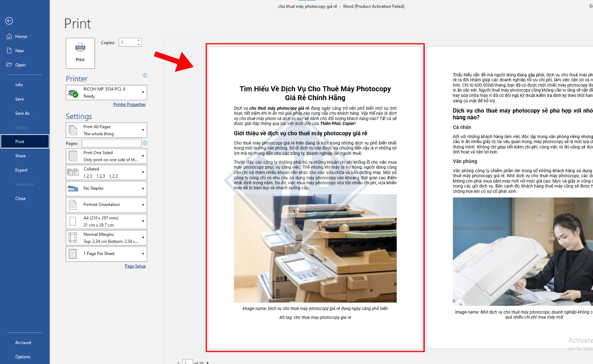Open the Printer Properties link
Screen dimensions: 593x364
[x=130, y=104]
